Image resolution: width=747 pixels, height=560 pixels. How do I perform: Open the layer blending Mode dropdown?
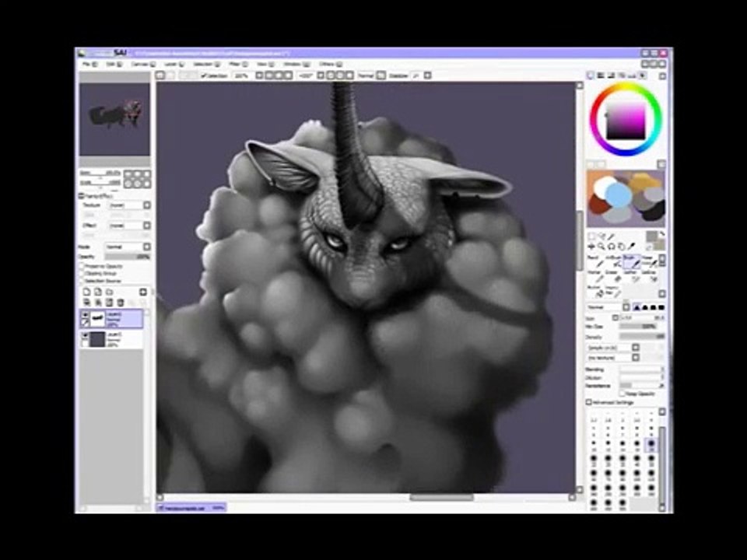(x=147, y=247)
